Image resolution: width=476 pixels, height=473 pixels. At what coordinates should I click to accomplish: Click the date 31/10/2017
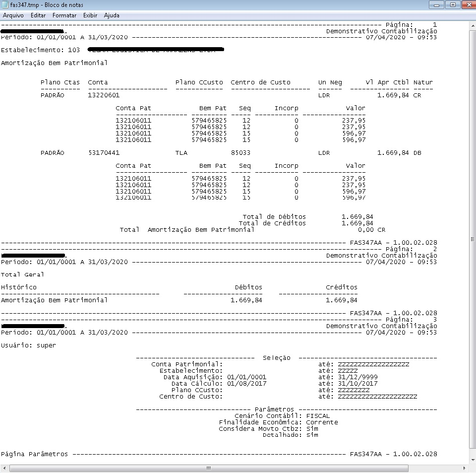click(357, 383)
